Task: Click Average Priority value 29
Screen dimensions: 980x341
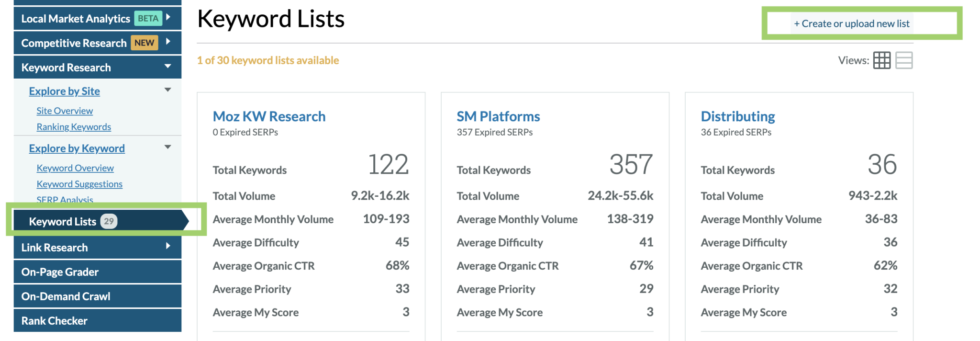Action: [646, 288]
